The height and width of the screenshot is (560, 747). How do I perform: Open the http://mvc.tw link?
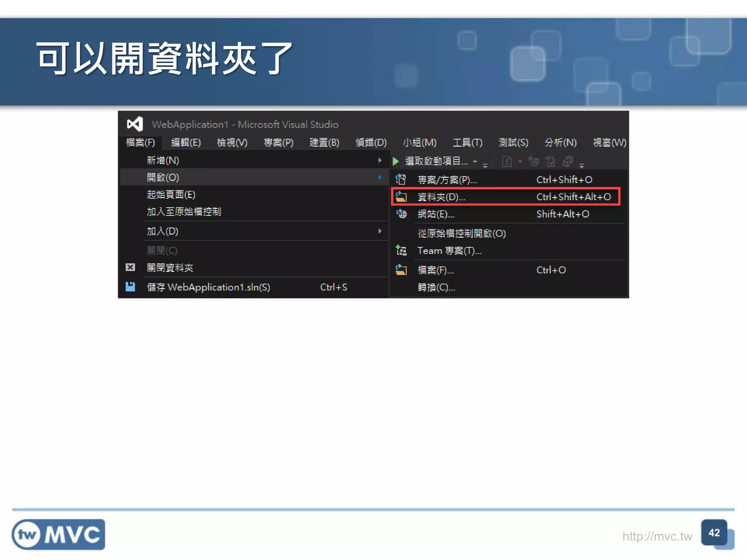click(657, 536)
